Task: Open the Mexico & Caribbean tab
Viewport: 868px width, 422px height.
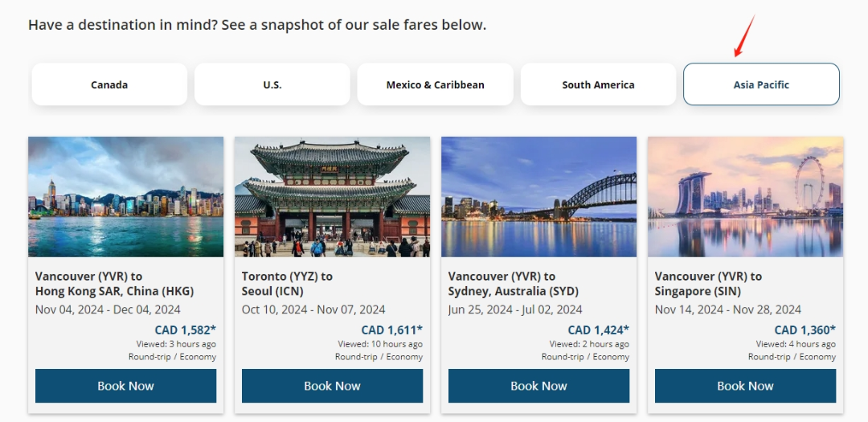Action: [435, 84]
